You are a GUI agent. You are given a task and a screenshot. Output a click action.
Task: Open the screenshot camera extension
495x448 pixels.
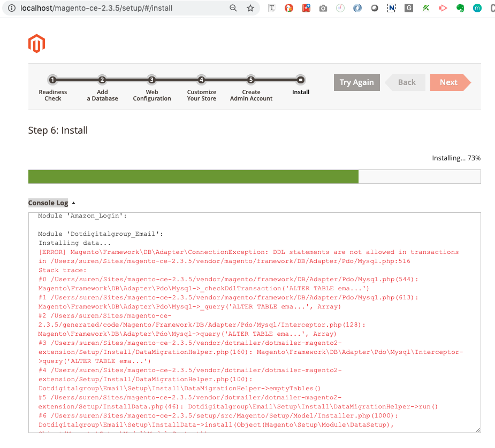(323, 7)
